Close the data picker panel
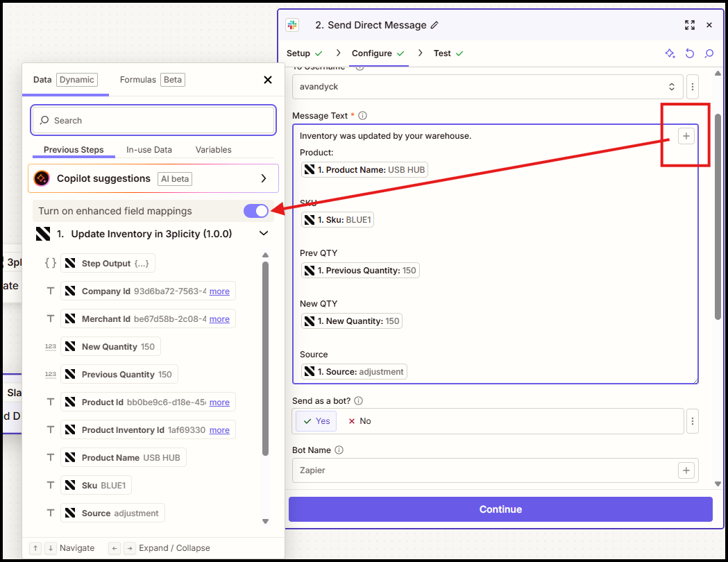Image resolution: width=728 pixels, height=562 pixels. (268, 80)
